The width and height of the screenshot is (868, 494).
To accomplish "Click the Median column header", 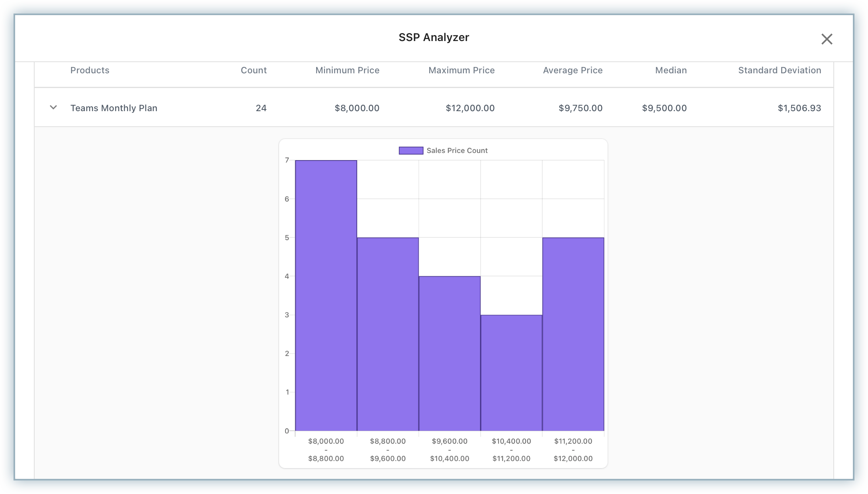I will point(671,71).
